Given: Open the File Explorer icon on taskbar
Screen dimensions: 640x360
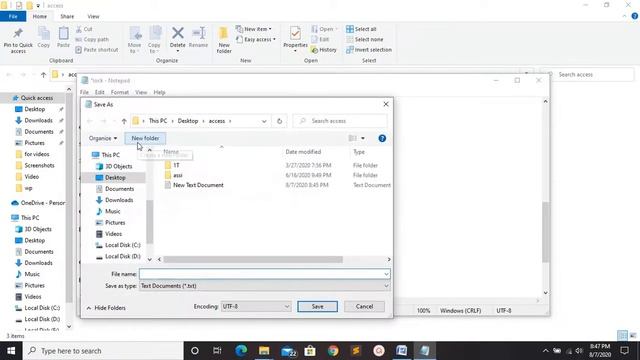Looking at the screenshot, I should click(264, 351).
